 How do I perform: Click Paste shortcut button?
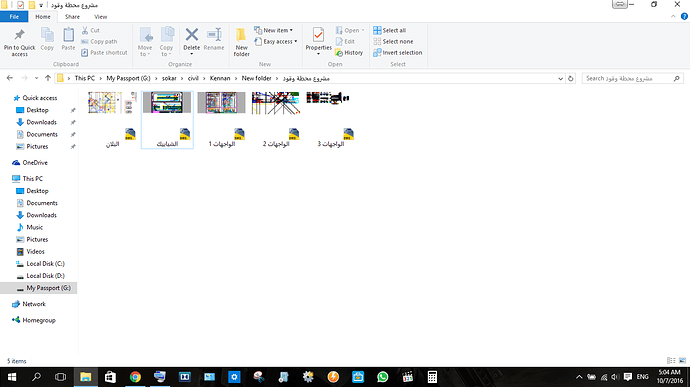tap(104, 52)
